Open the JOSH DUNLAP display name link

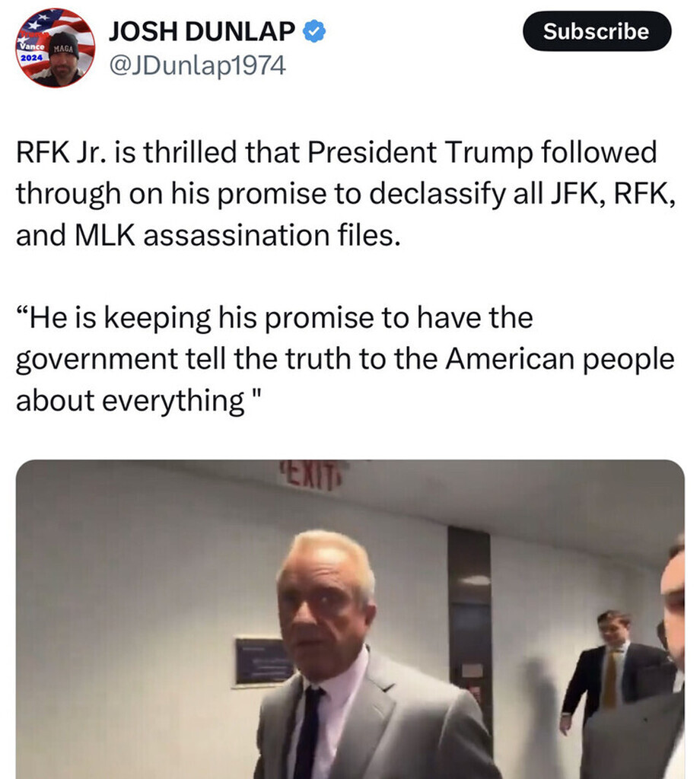point(202,32)
